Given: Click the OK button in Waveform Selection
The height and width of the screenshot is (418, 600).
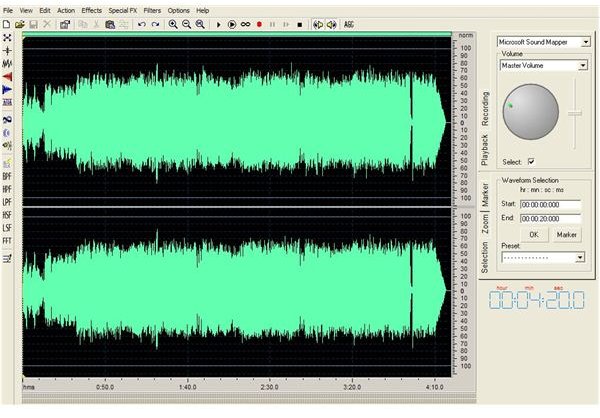Looking at the screenshot, I should tap(534, 235).
